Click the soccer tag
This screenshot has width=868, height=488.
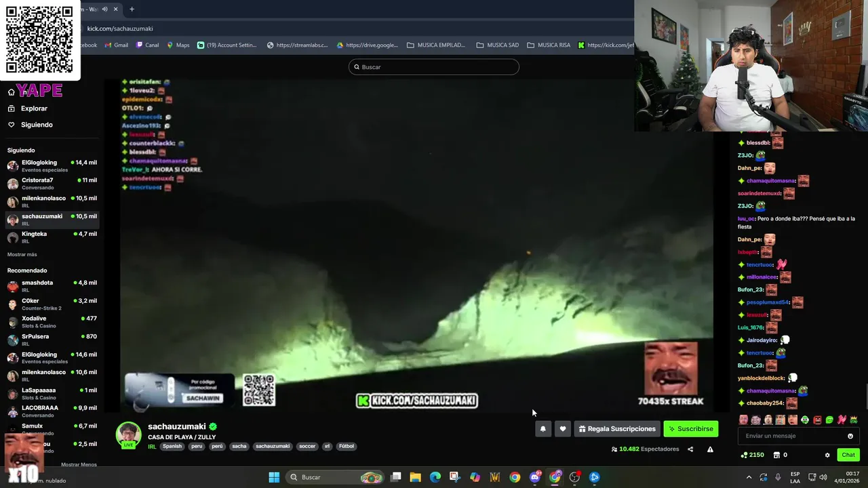click(x=307, y=446)
